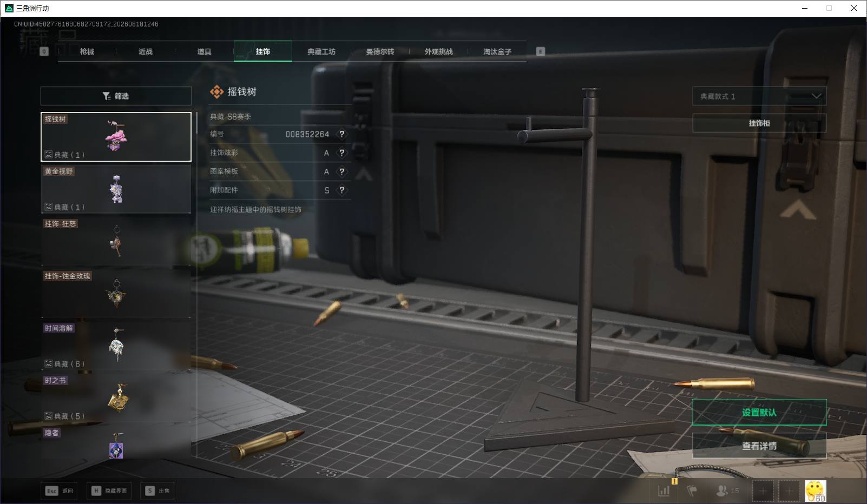The image size is (867, 504).
Task: Select the 时间溶解 charm card
Action: coord(116,346)
